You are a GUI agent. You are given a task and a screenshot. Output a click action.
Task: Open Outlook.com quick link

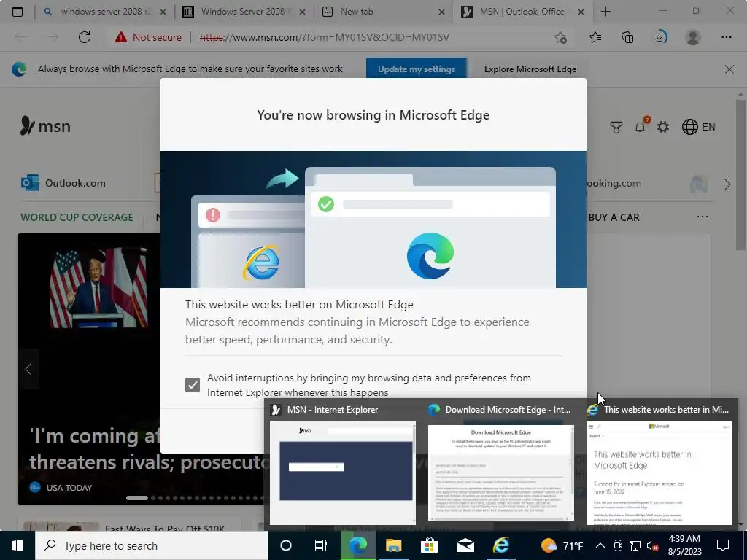point(63,183)
